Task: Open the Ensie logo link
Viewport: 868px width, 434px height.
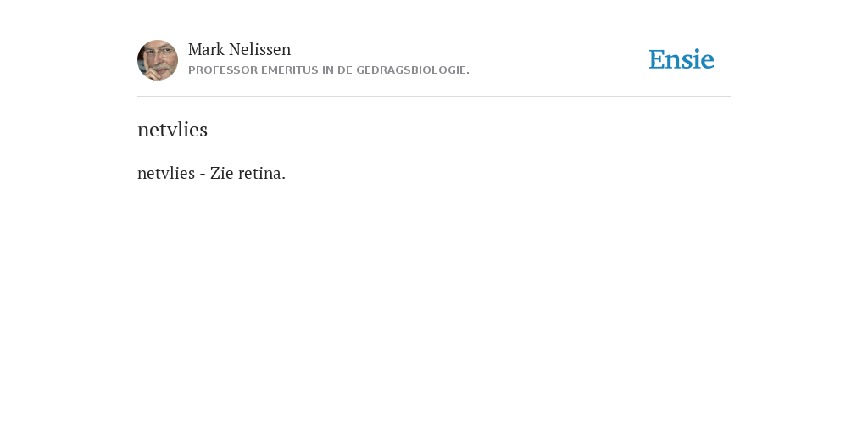Action: [x=682, y=60]
